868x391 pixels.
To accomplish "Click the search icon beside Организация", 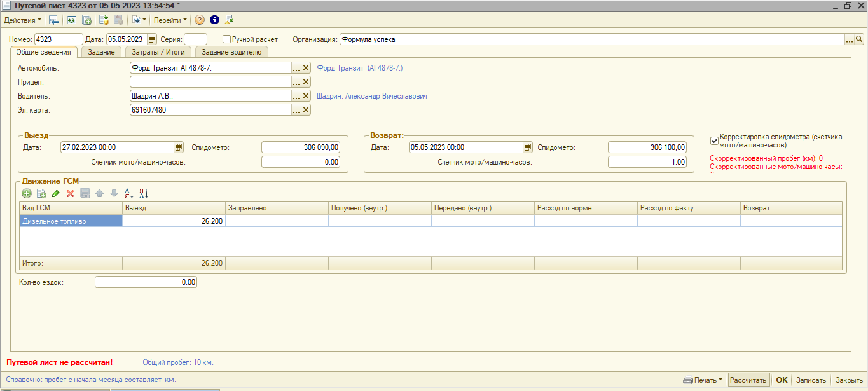I will click(x=860, y=39).
